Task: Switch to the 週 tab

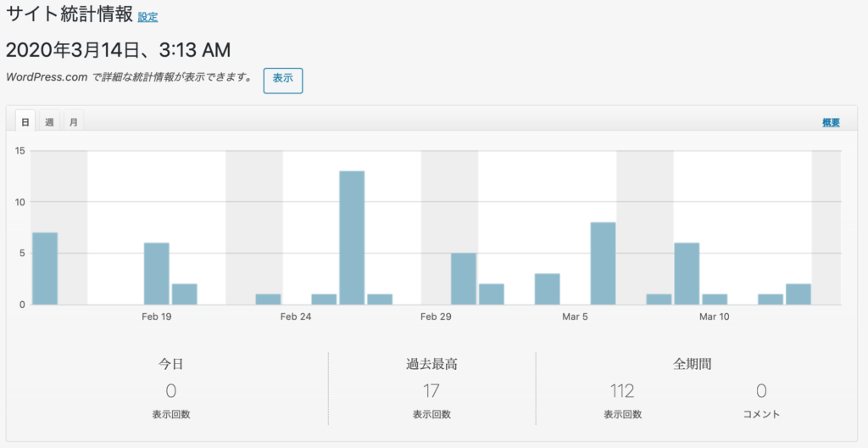Action: [x=49, y=122]
